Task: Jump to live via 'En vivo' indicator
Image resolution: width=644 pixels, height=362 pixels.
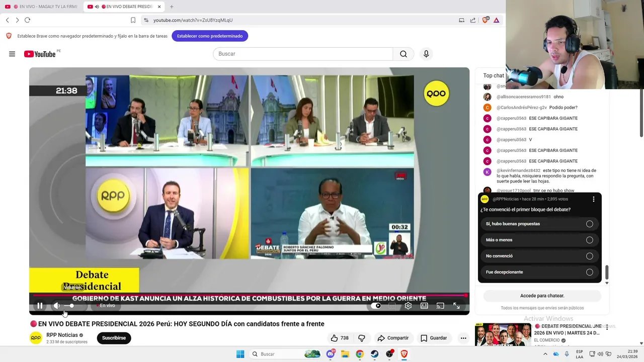Action: (x=106, y=306)
